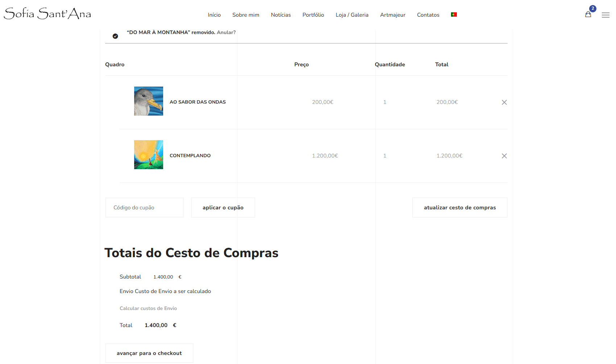Visit the Artmajeur menu link
This screenshot has height=364, width=616.
(392, 15)
